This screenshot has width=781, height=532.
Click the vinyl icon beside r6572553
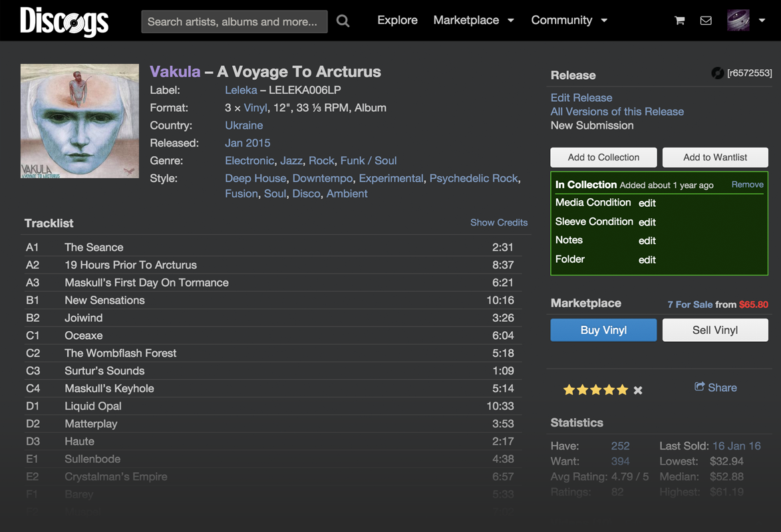click(717, 73)
